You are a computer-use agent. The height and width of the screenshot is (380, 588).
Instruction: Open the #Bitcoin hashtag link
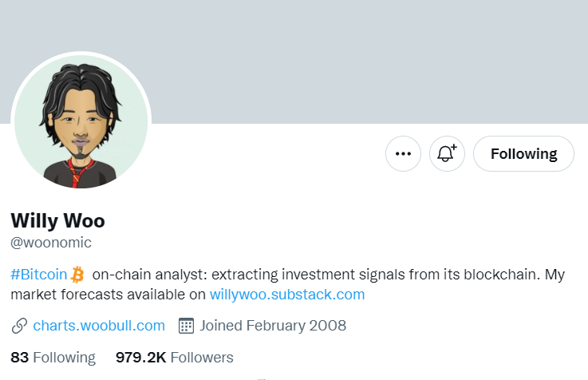click(38, 275)
